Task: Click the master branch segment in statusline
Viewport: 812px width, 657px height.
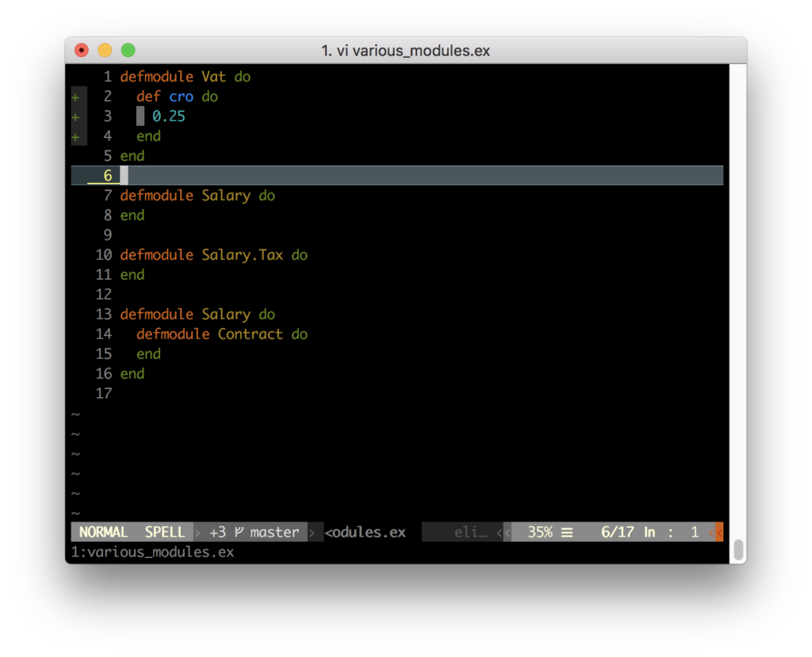Action: click(274, 532)
